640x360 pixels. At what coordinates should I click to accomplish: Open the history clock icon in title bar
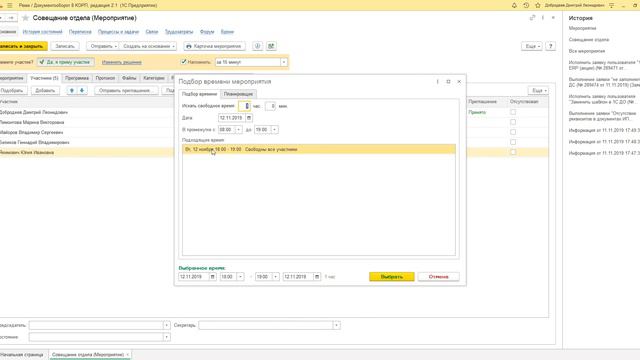point(526,5)
